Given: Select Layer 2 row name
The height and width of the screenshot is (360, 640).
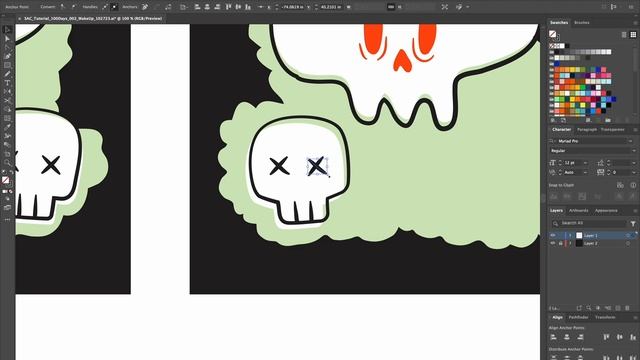Looking at the screenshot, I should [591, 243].
